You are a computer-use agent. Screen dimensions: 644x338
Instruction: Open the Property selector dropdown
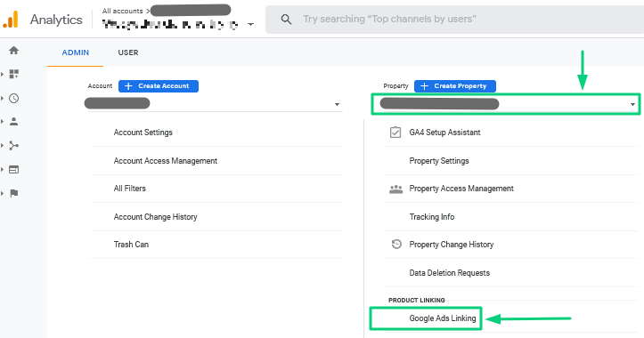click(506, 104)
